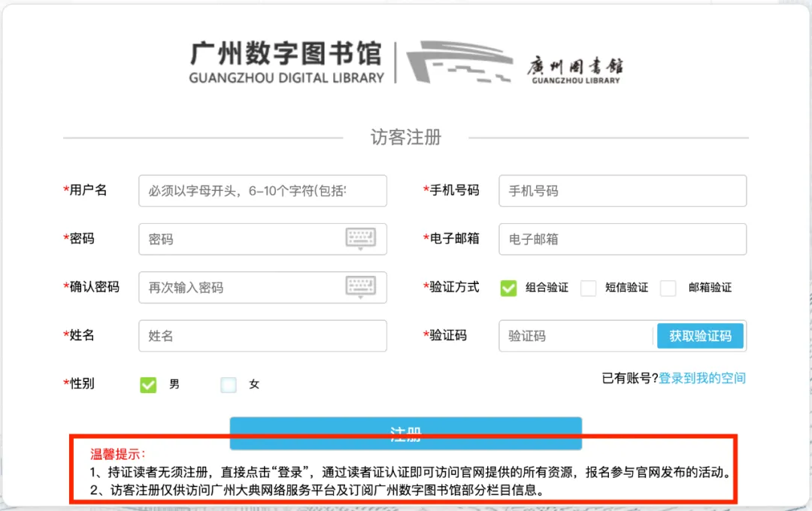Focus the 确认密码 input field
The image size is (812, 511).
click(x=262, y=287)
